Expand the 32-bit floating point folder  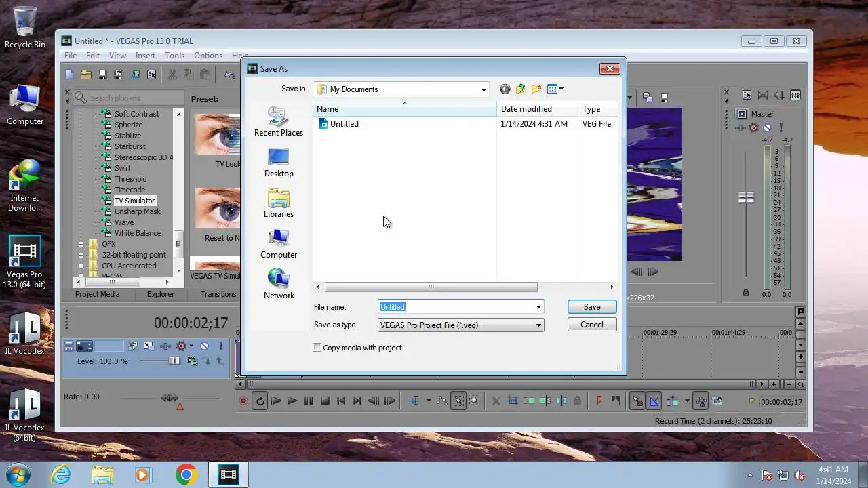[81, 255]
